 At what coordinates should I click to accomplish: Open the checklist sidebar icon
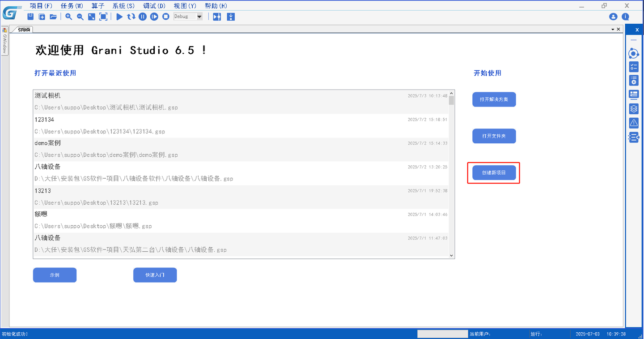[x=634, y=67]
